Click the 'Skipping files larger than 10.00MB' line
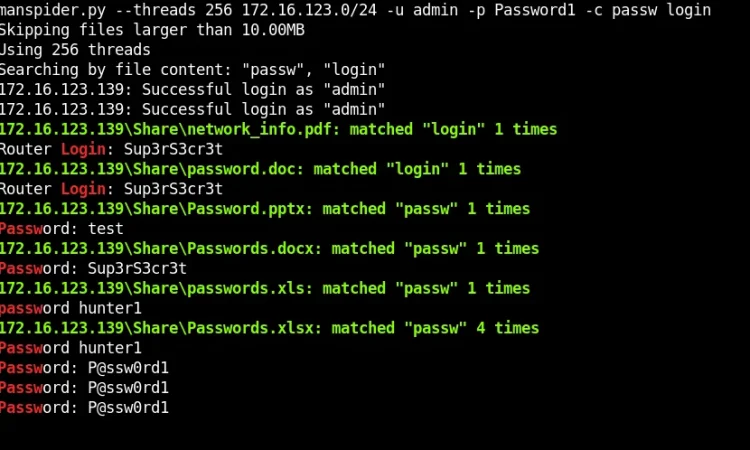 (x=152, y=30)
